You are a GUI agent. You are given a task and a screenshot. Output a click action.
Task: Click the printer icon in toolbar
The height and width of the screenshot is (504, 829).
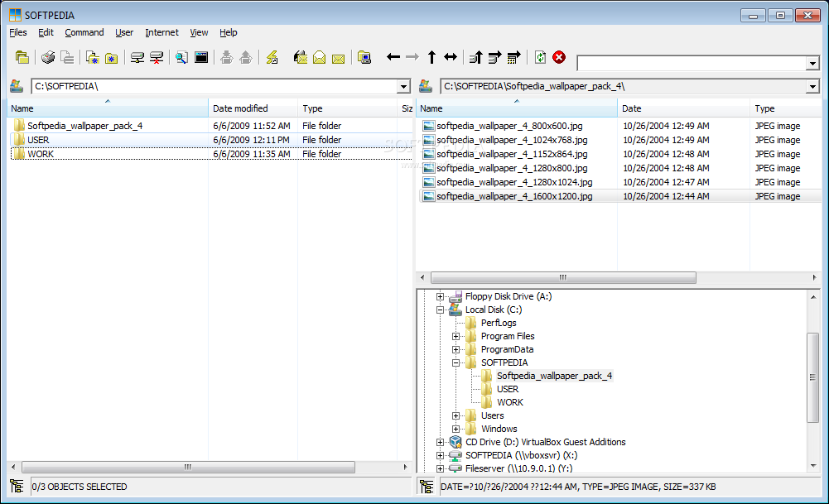(48, 57)
